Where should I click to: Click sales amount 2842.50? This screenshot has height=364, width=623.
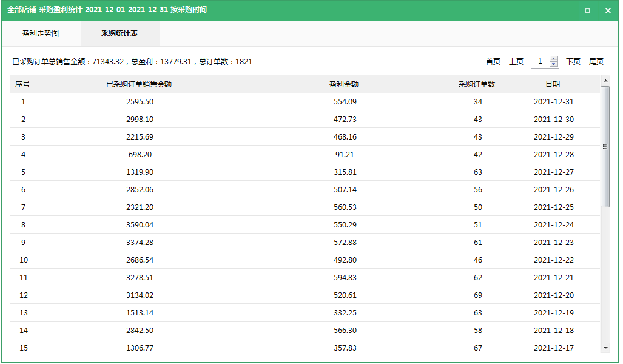point(140,330)
